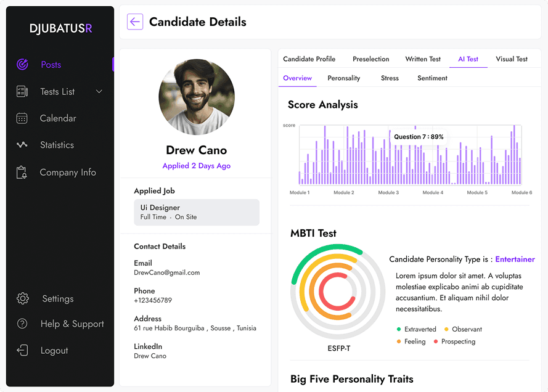Open Settings from sidebar
548x392 pixels.
click(58, 299)
